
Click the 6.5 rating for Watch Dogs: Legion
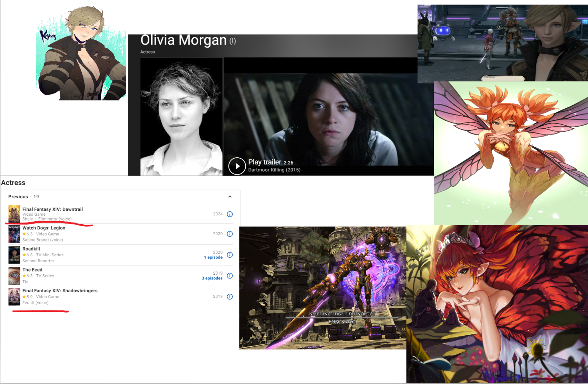(28, 234)
